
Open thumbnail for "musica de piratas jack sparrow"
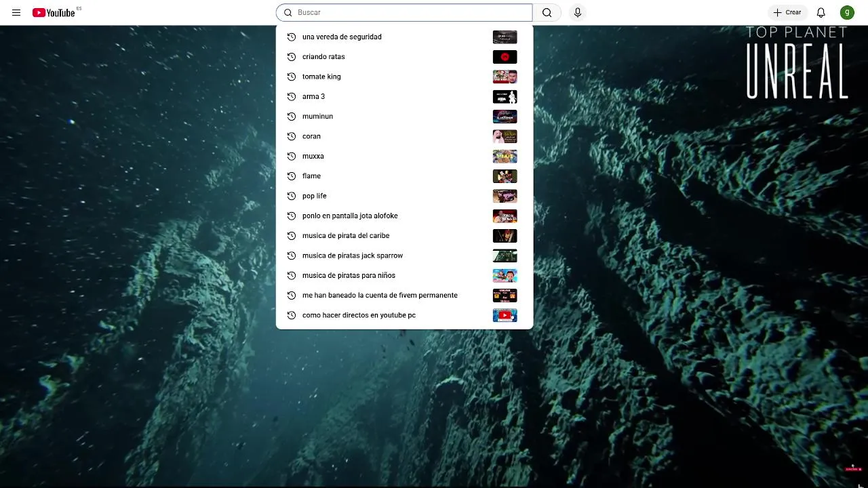pos(505,256)
